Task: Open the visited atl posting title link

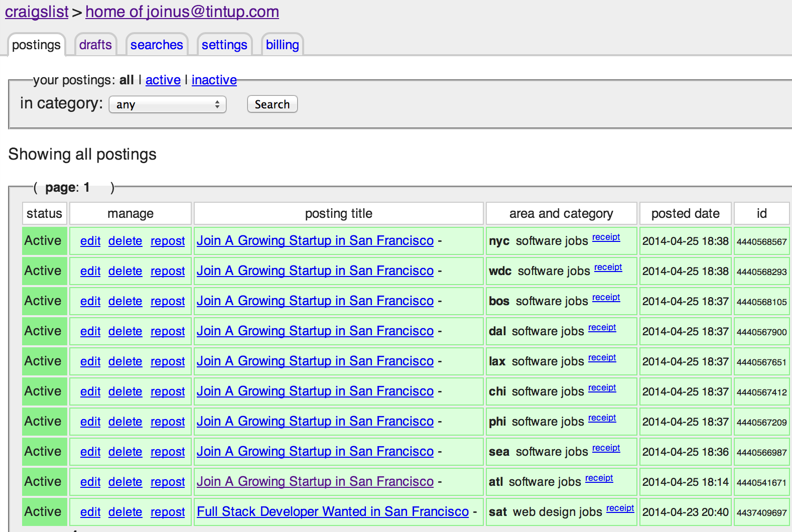Action: click(x=315, y=481)
